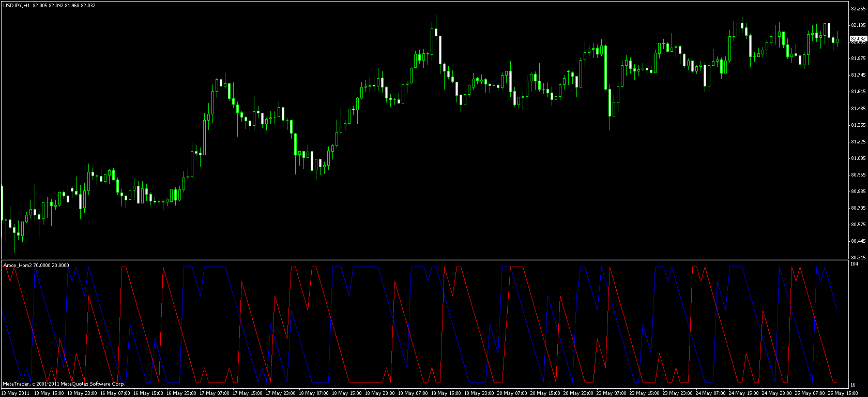Click the USDJPY,H1 symbol label
Viewport: 868px width, 397px height.
click(16, 5)
